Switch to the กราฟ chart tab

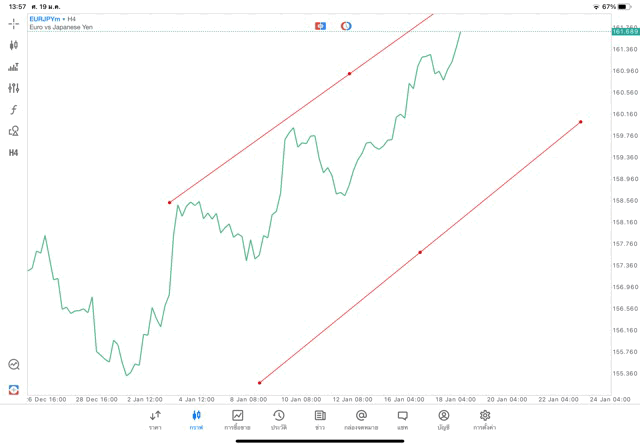[196, 419]
